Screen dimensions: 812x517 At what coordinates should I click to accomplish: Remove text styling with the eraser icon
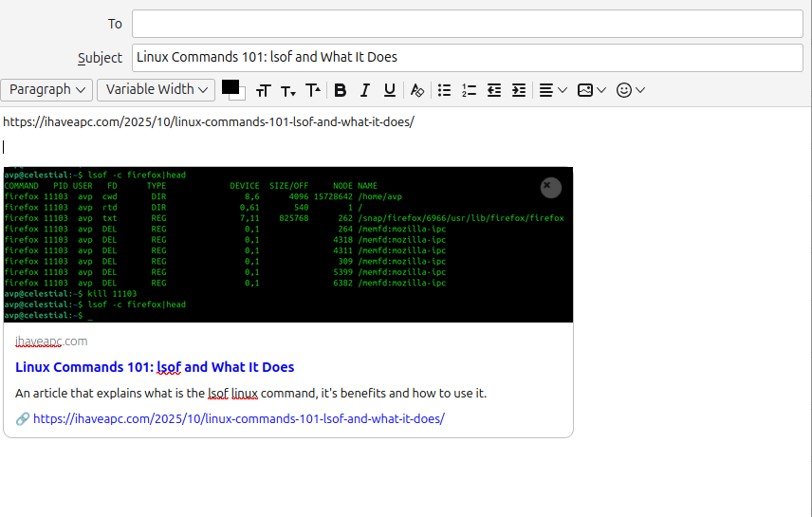[x=416, y=90]
